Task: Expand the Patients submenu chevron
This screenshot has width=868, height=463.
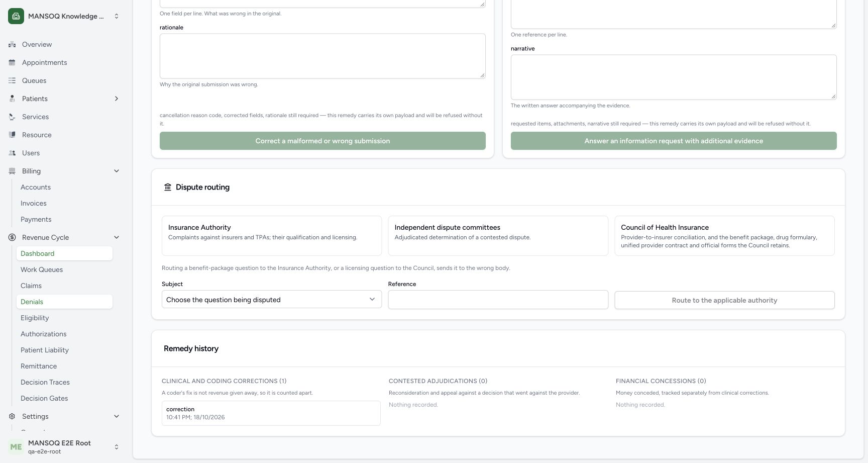Action: point(117,99)
